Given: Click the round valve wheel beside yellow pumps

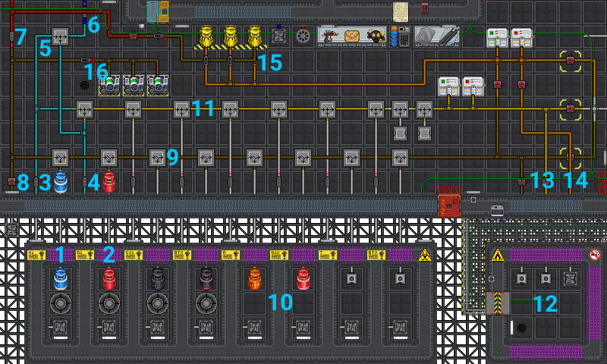Looking at the screenshot, I should pos(303,36).
